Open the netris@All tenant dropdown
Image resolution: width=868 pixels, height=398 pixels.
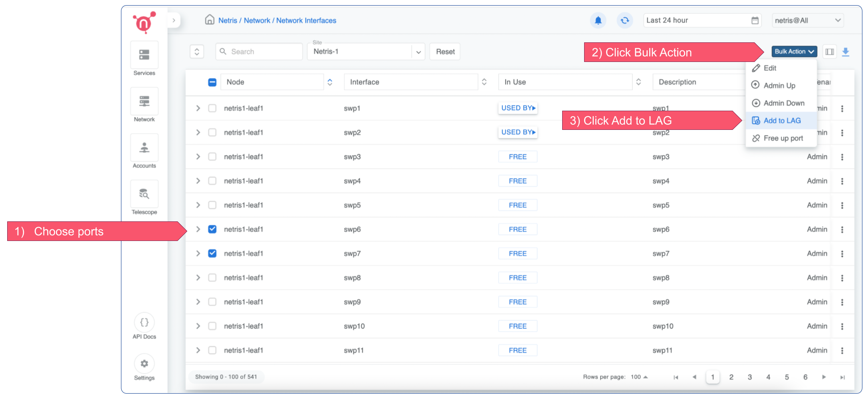click(807, 20)
